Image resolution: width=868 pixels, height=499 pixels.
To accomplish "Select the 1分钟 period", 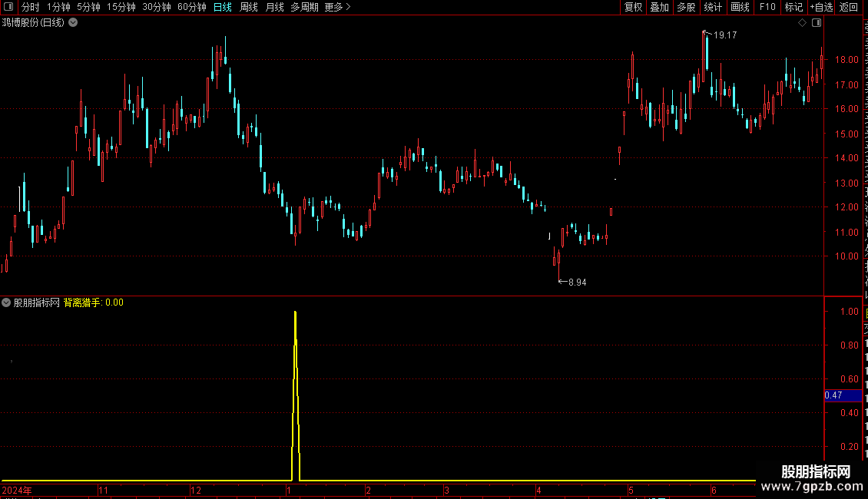I will tap(58, 7).
